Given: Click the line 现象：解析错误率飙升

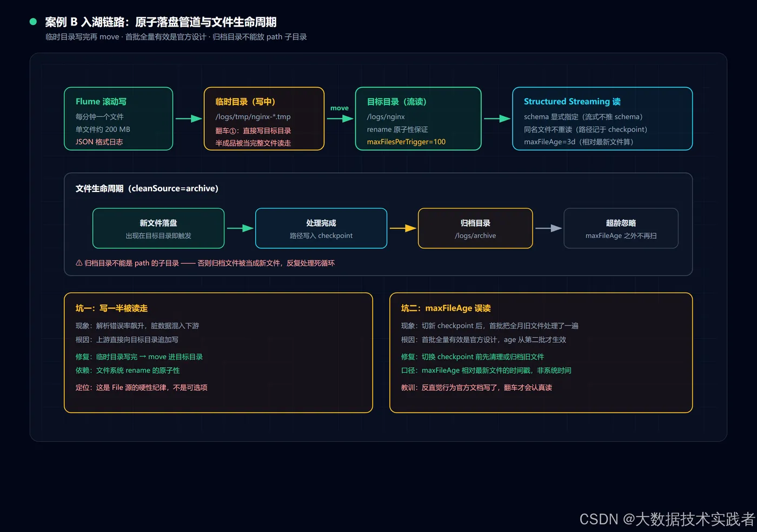Looking at the screenshot, I should [x=137, y=326].
